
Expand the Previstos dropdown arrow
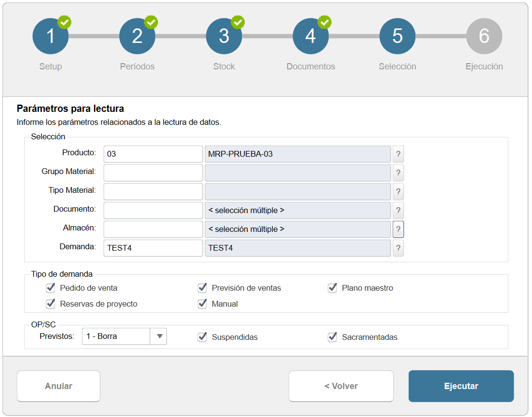click(x=159, y=336)
